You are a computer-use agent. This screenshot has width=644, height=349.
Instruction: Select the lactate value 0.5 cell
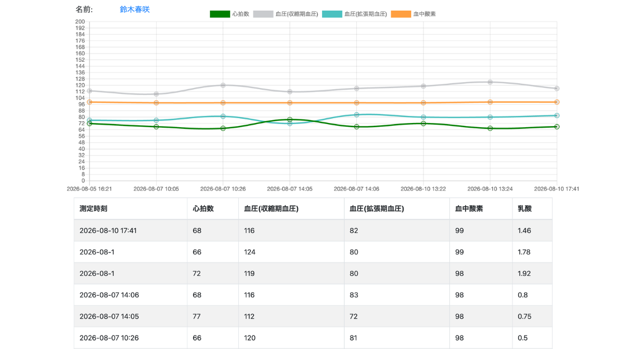[x=532, y=338]
